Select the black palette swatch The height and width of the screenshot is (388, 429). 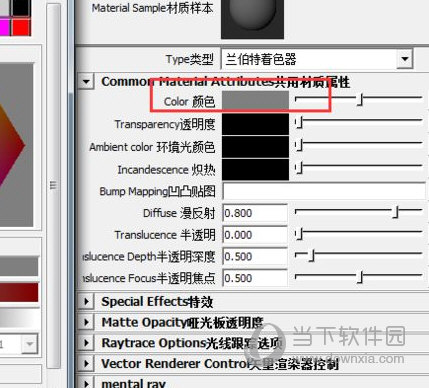22,7
